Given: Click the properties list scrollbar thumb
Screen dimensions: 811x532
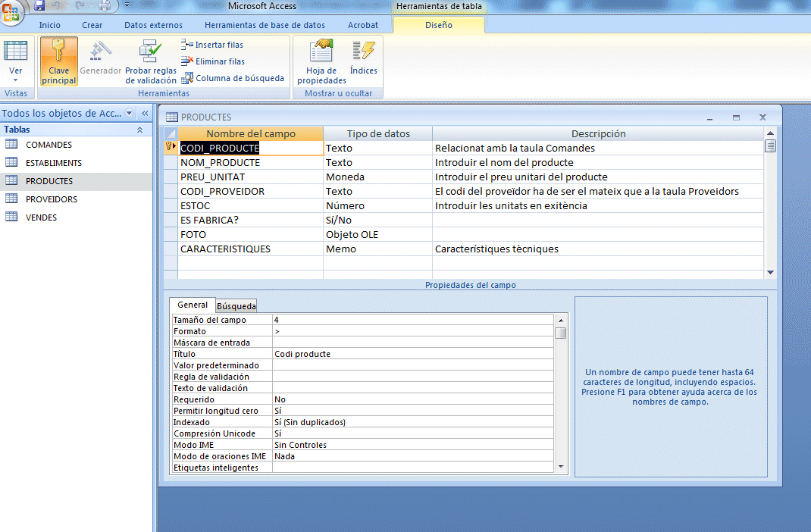Looking at the screenshot, I should click(561, 333).
